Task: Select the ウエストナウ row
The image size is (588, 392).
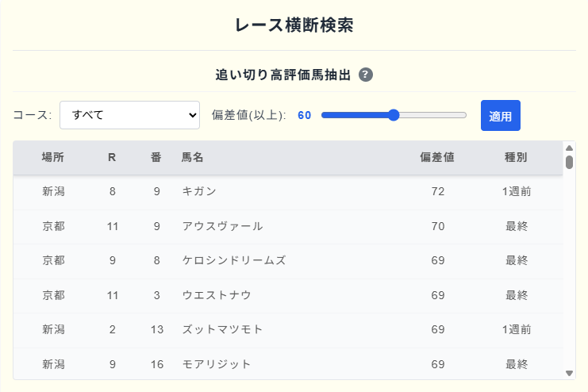Action: pyautogui.click(x=288, y=296)
